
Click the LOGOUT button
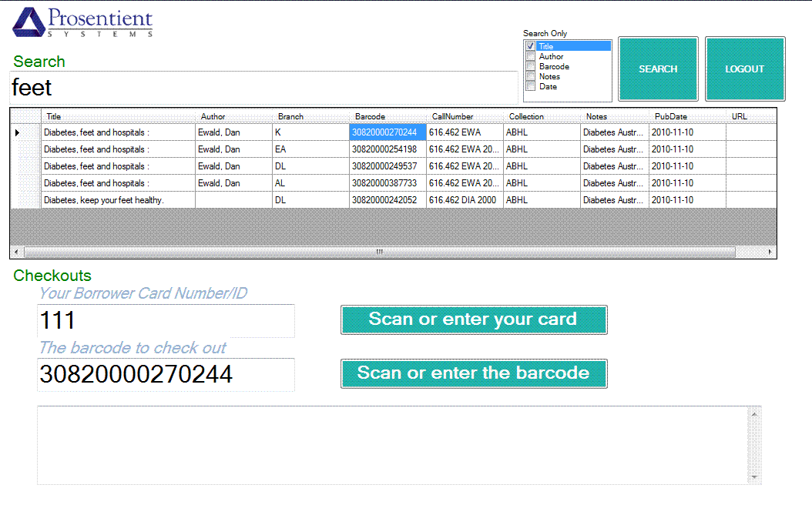pyautogui.click(x=745, y=69)
